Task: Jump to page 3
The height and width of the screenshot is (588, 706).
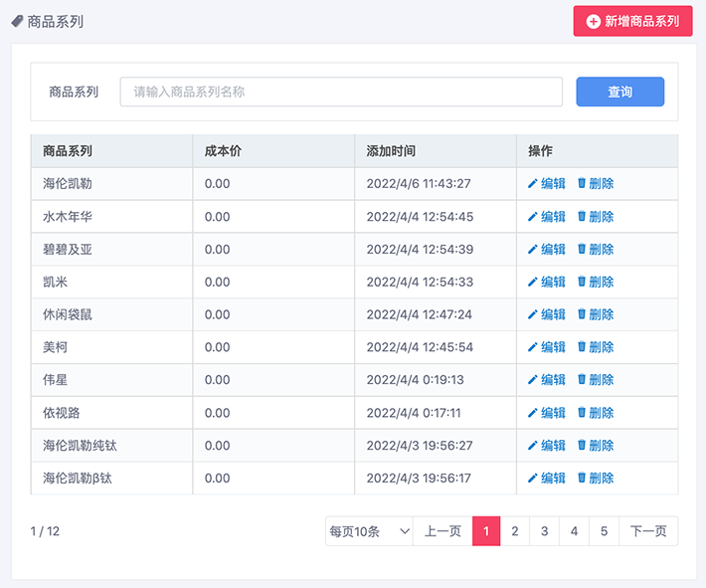Action: [545, 531]
